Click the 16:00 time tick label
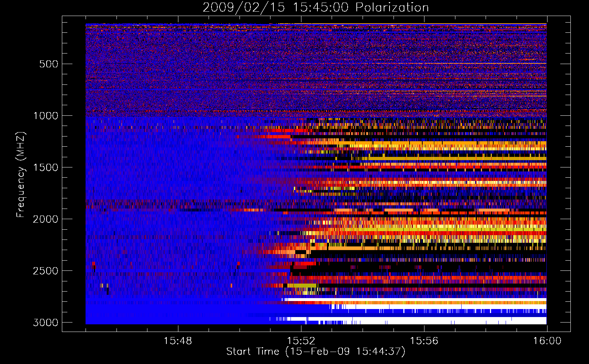The height and width of the screenshot is (364, 589). pos(547,341)
